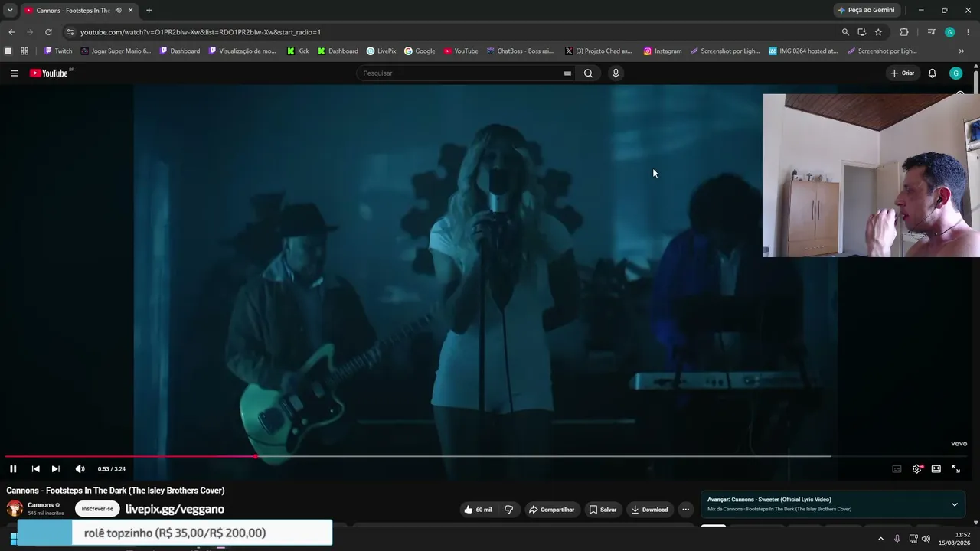Bookmark this page with star
Screen dimensions: 980x551
[878, 32]
